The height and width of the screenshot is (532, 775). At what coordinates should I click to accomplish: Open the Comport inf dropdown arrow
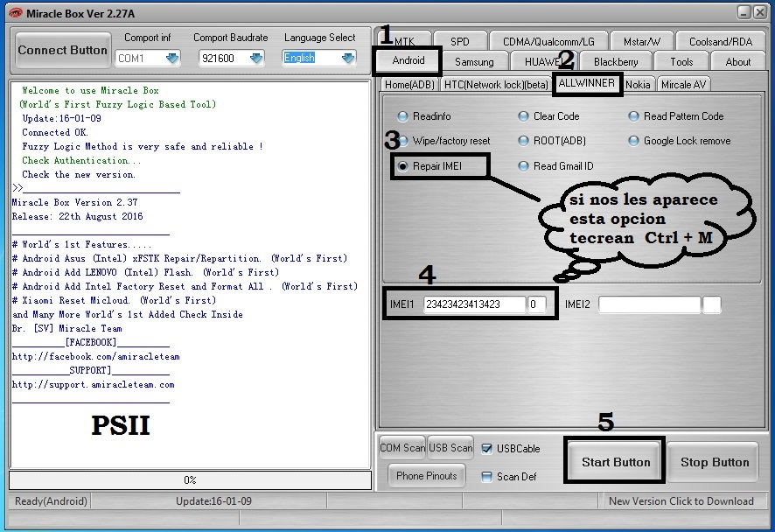click(172, 59)
